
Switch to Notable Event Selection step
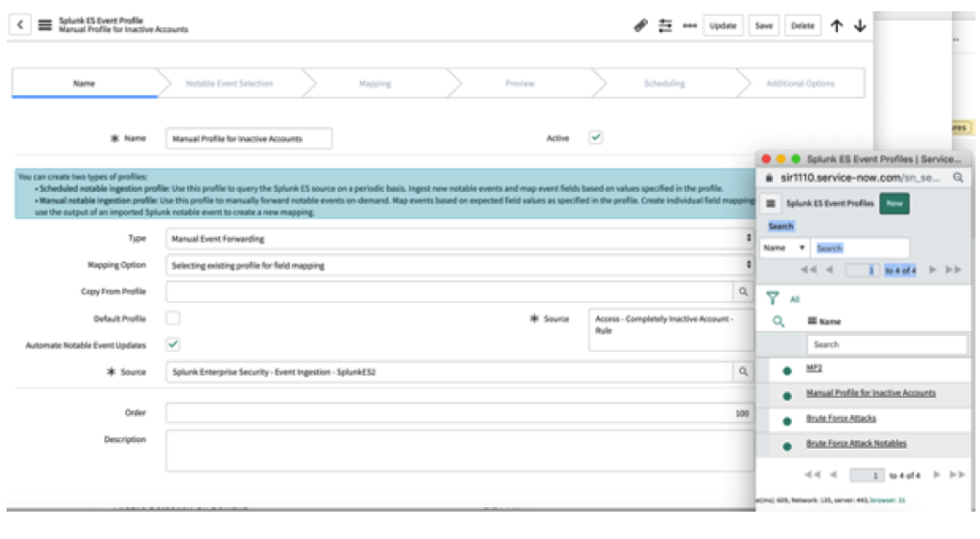click(229, 83)
